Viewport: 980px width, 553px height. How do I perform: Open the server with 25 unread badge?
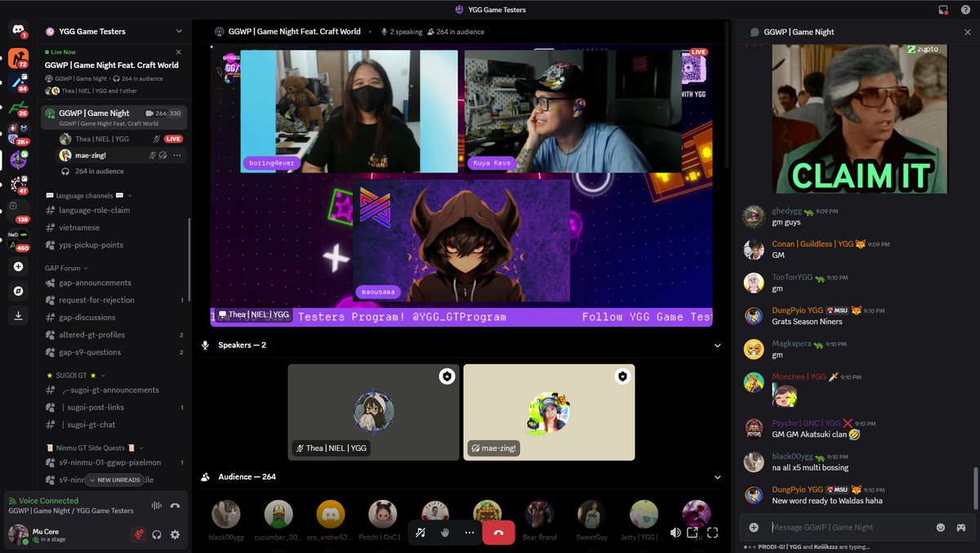point(18,108)
